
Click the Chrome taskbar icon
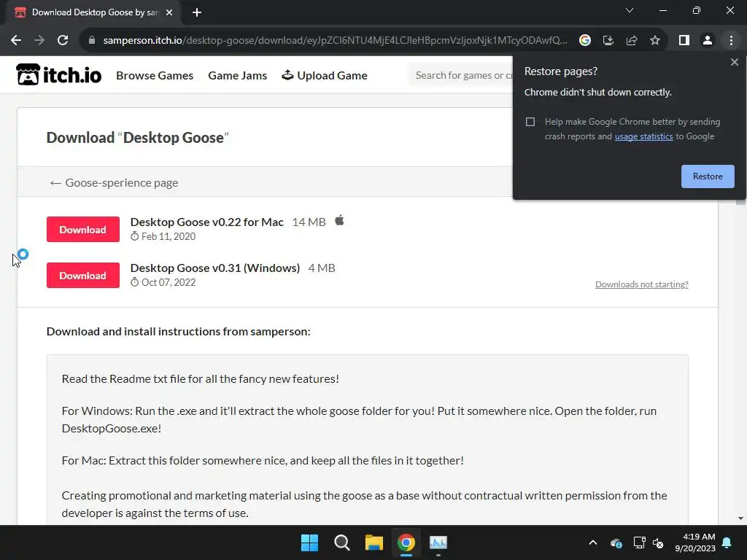(406, 542)
